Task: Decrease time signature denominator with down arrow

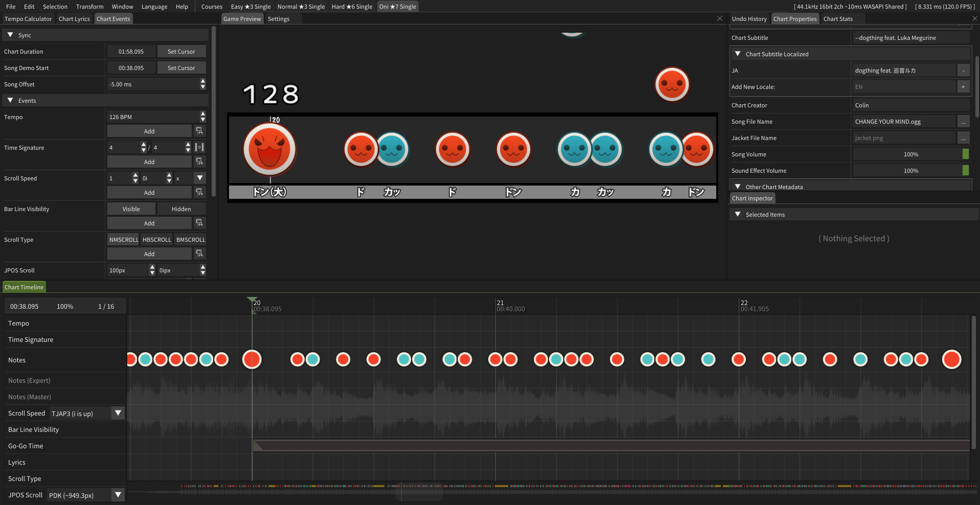Action: pos(188,150)
